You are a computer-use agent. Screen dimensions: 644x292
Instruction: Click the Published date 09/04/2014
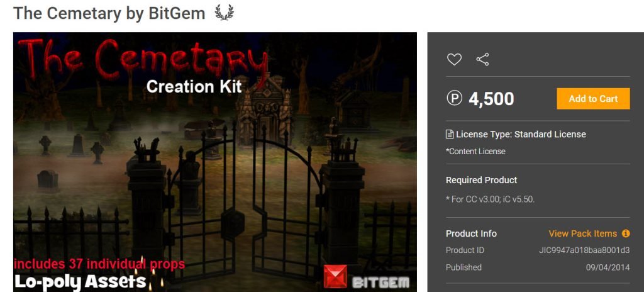[608, 267]
